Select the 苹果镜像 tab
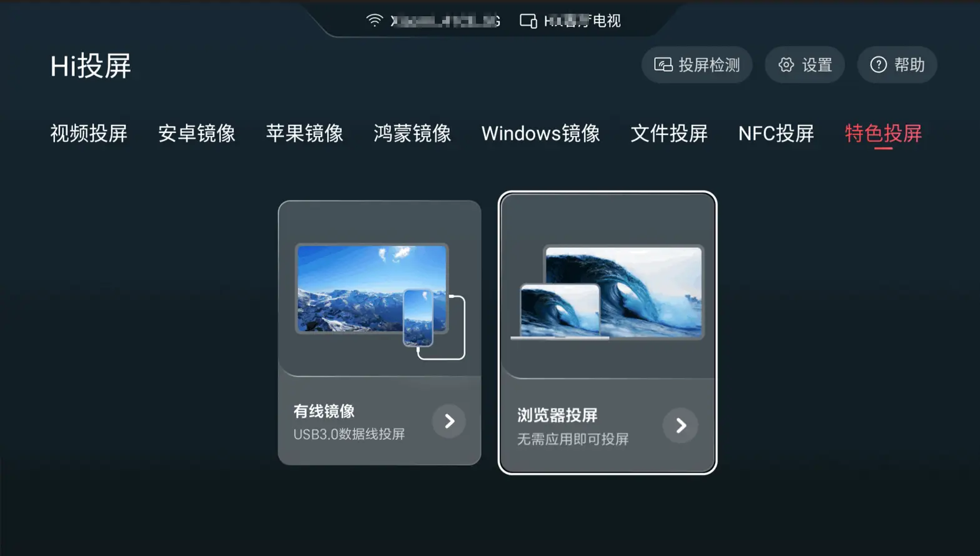Viewport: 980px width, 556px height. pyautogui.click(x=305, y=133)
